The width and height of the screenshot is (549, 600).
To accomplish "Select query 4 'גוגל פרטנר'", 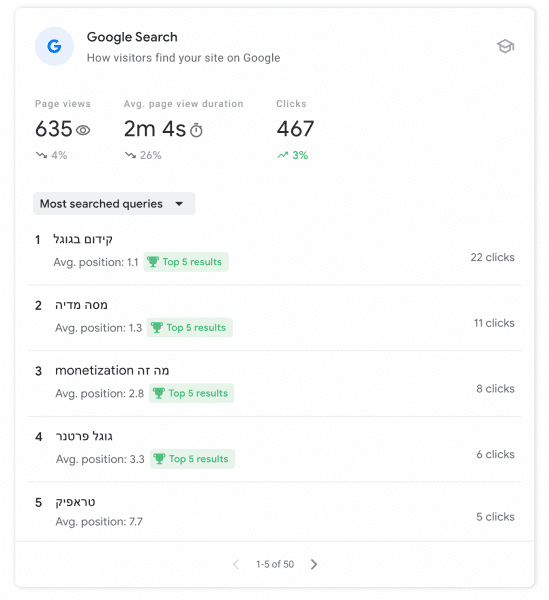I will [84, 436].
